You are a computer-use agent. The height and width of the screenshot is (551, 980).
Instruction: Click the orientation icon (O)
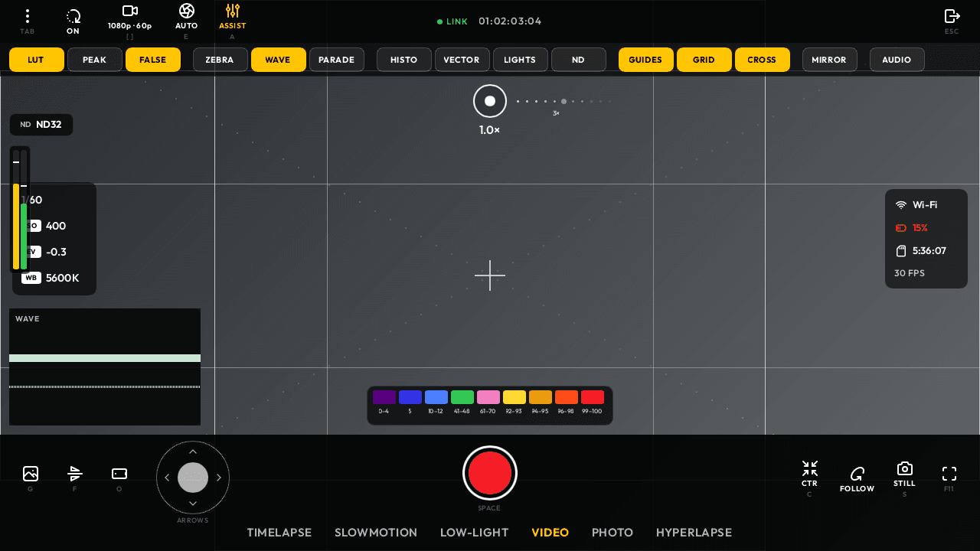(x=119, y=474)
